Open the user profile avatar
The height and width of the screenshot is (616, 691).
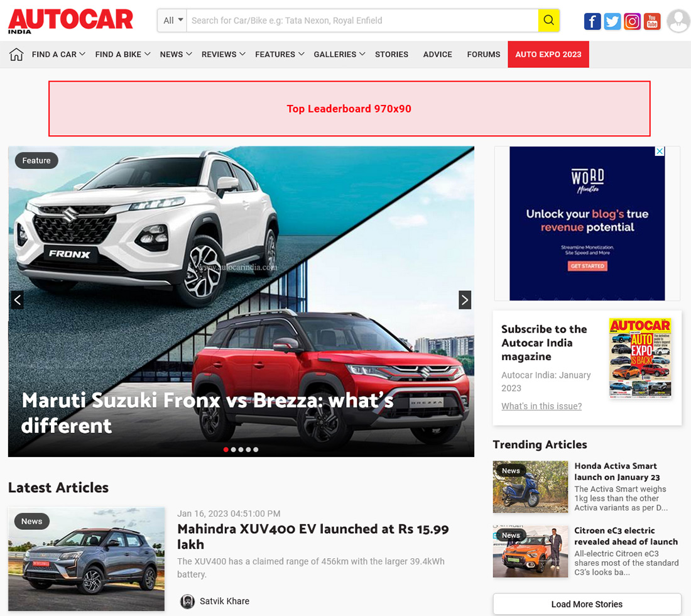[678, 21]
